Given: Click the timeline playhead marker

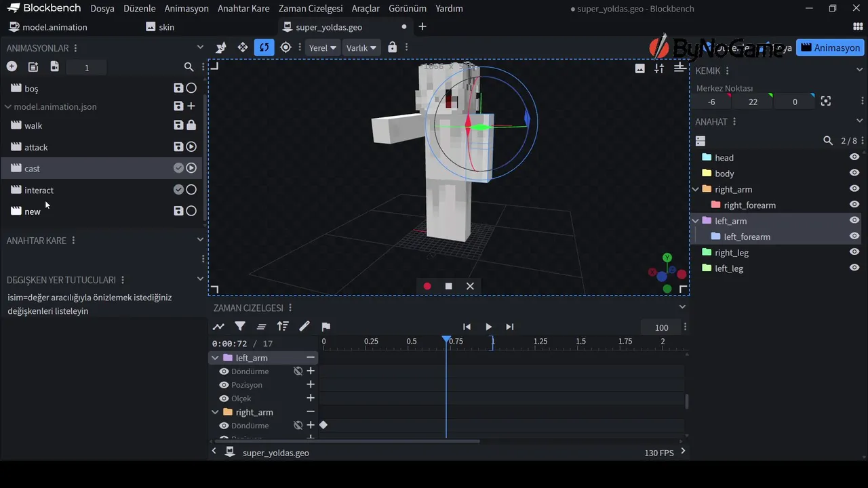Looking at the screenshot, I should point(446,339).
